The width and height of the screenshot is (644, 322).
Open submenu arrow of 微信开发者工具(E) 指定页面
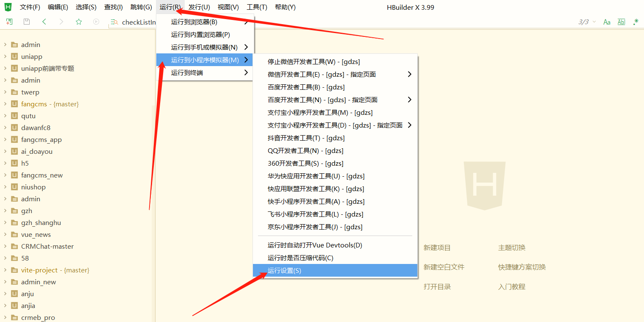(x=409, y=74)
